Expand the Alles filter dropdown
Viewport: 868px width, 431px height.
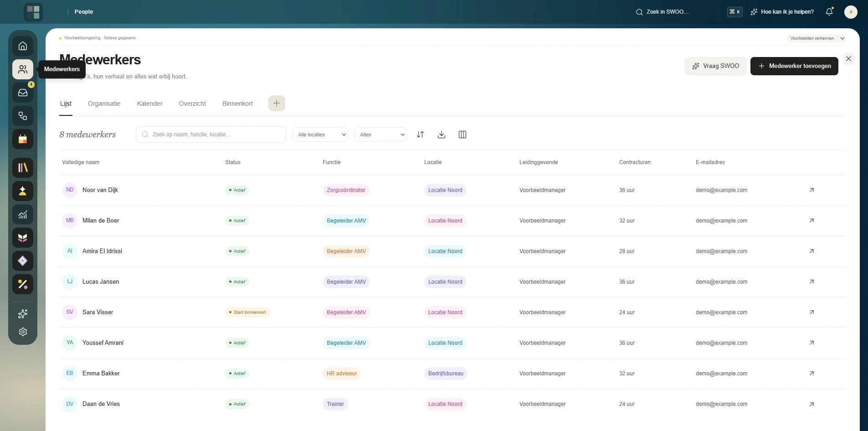(380, 135)
